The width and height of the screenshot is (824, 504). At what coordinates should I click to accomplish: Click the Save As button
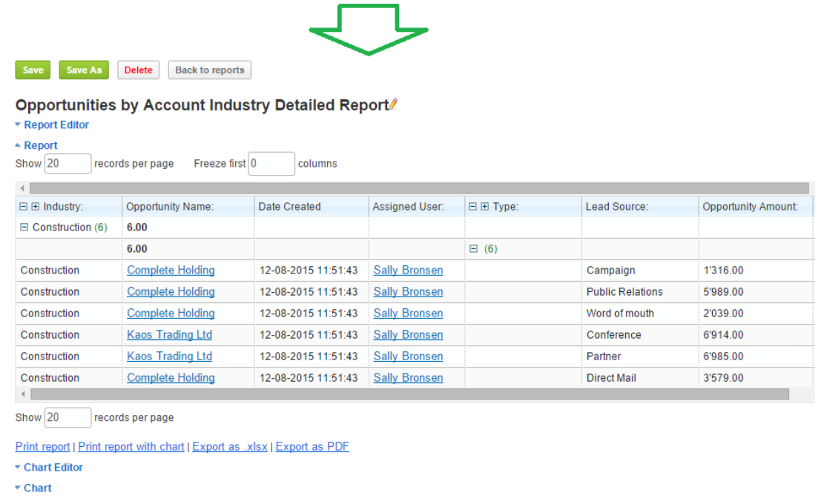(x=84, y=70)
